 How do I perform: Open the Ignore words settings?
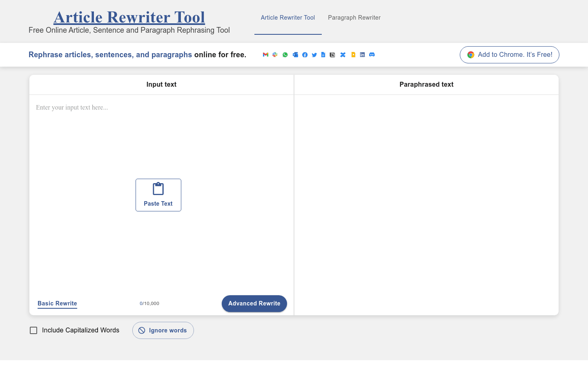point(163,330)
